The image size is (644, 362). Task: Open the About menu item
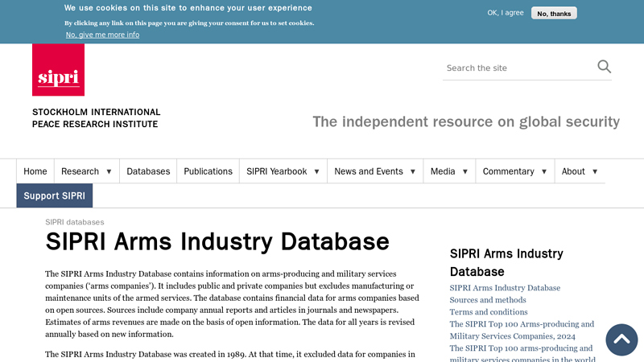[x=573, y=171]
